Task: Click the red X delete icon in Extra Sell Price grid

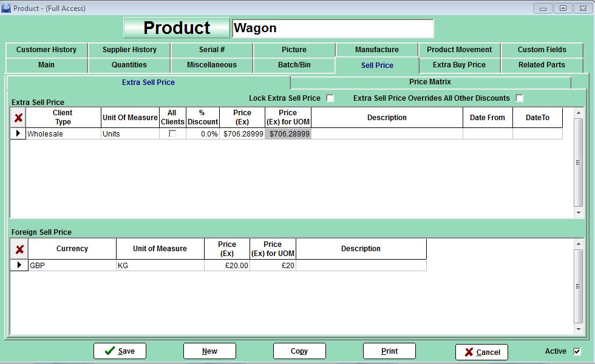Action: click(x=18, y=118)
